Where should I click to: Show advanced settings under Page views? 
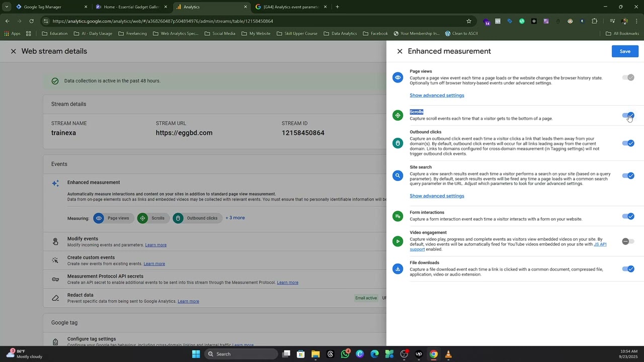click(437, 96)
